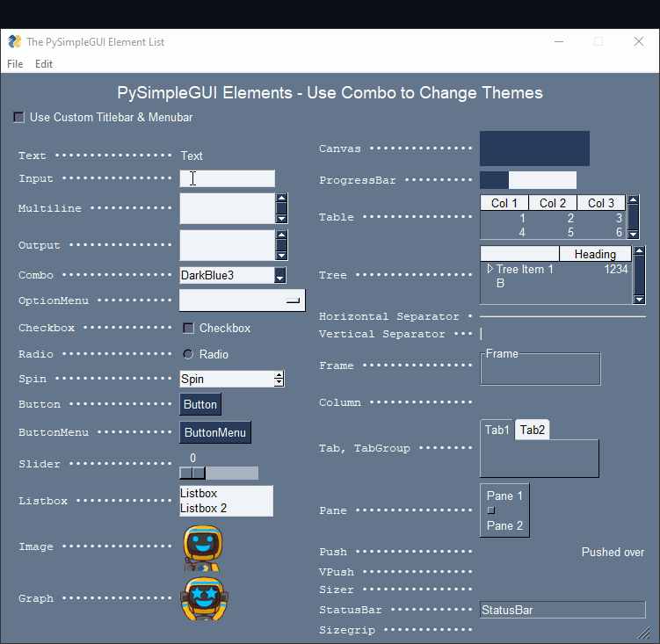Open the File menu
This screenshot has width=660, height=644.
pos(15,64)
